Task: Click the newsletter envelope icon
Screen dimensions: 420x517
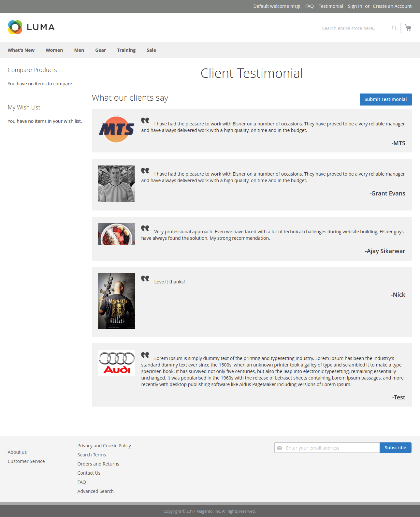Action: tap(280, 448)
